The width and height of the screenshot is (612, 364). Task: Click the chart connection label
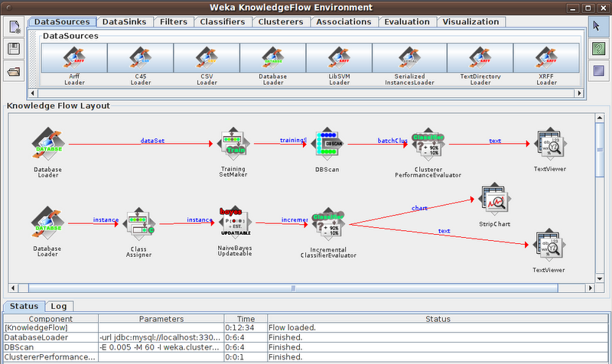[x=419, y=208]
